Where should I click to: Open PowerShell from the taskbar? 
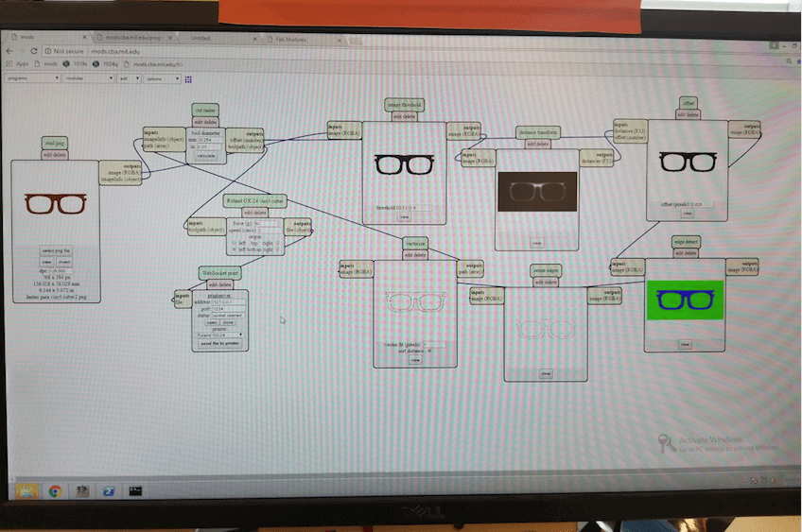click(x=109, y=491)
